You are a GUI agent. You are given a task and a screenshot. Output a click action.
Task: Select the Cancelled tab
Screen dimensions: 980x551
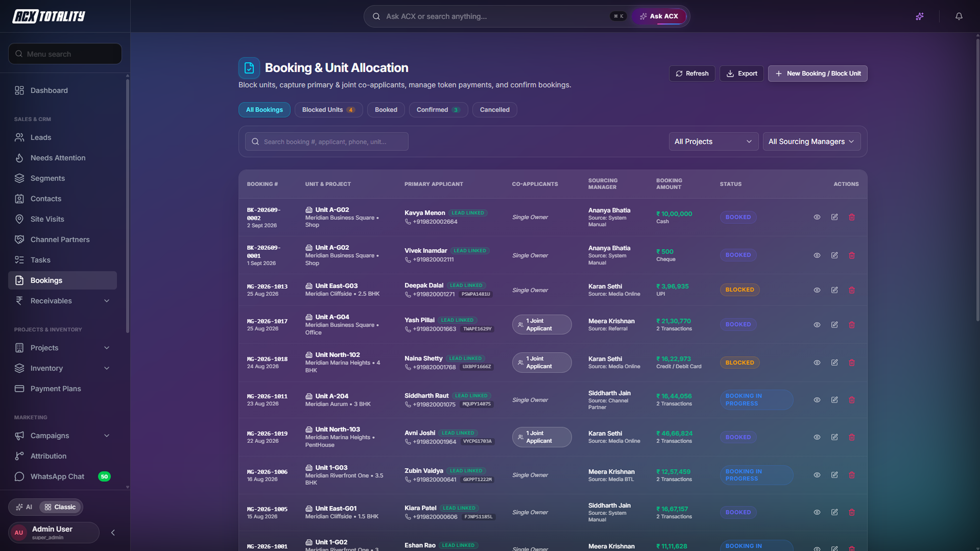(x=495, y=110)
